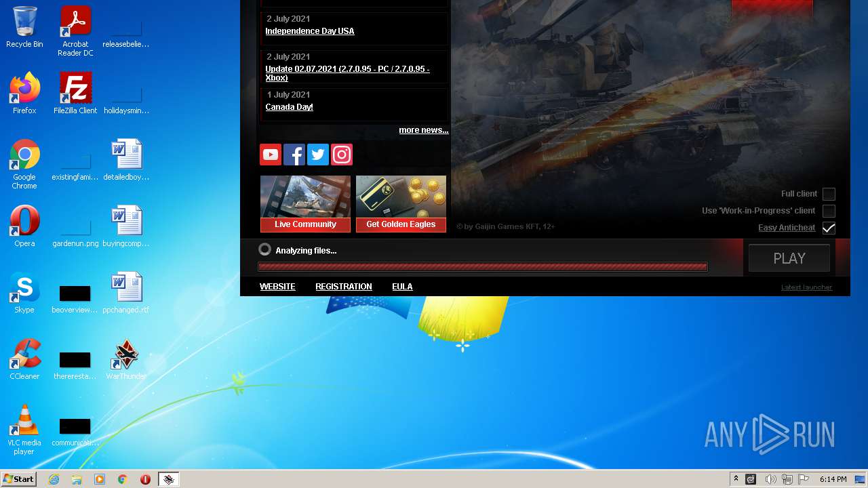Open Internet Explorer from the taskbar
The height and width of the screenshot is (488, 868).
pyautogui.click(x=54, y=479)
